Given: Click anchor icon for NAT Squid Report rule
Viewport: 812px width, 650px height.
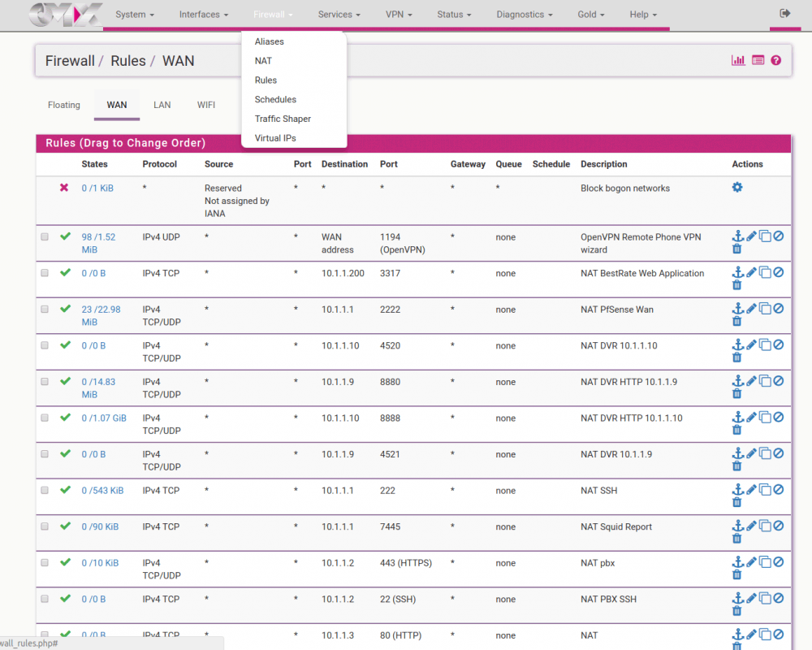Looking at the screenshot, I should point(737,526).
